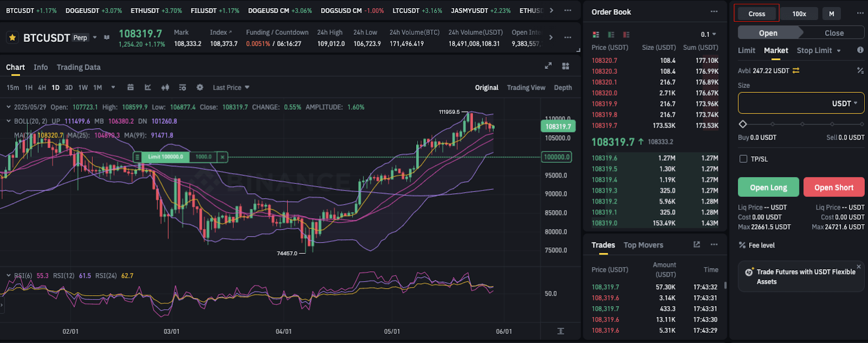Select the 3D timeframe
This screenshot has width=868, height=343.
69,87
